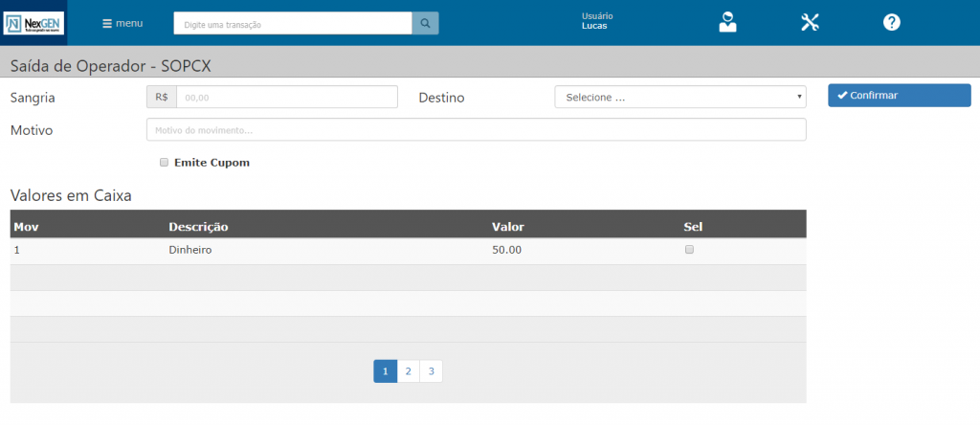Open the tools wrench icon

coord(810,22)
